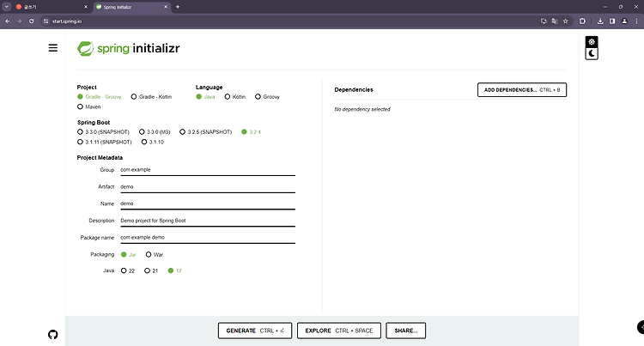Choose Spring Boot 3.1.11 (SNAPSHOT)

[105, 142]
